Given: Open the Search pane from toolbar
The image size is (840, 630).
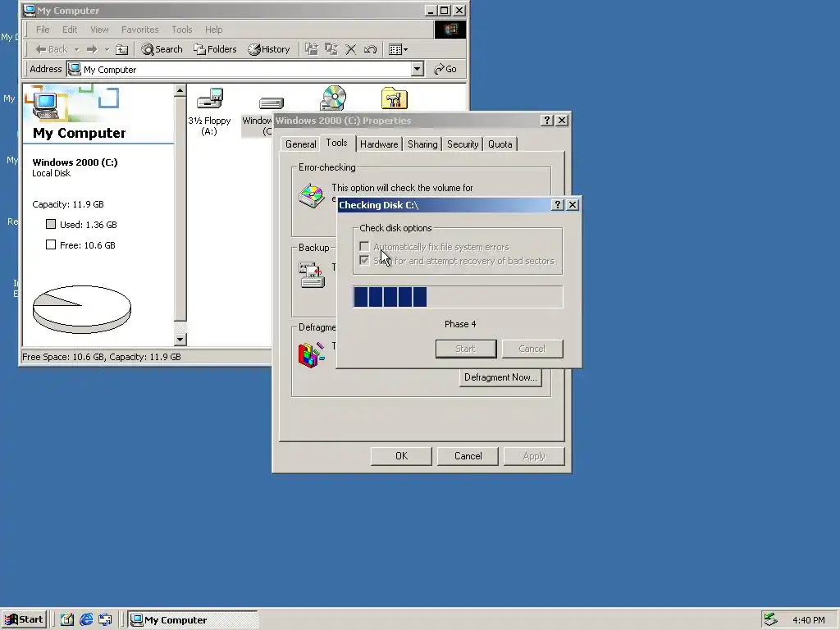Looking at the screenshot, I should point(162,49).
